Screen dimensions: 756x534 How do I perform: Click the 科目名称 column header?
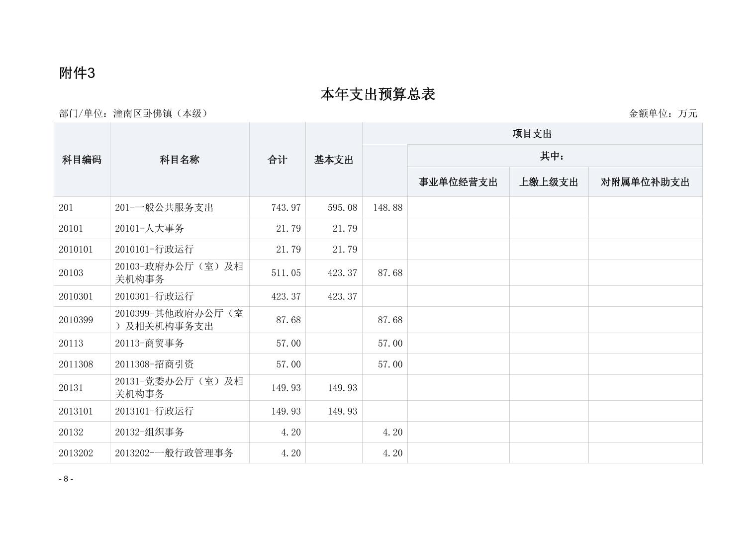[180, 160]
